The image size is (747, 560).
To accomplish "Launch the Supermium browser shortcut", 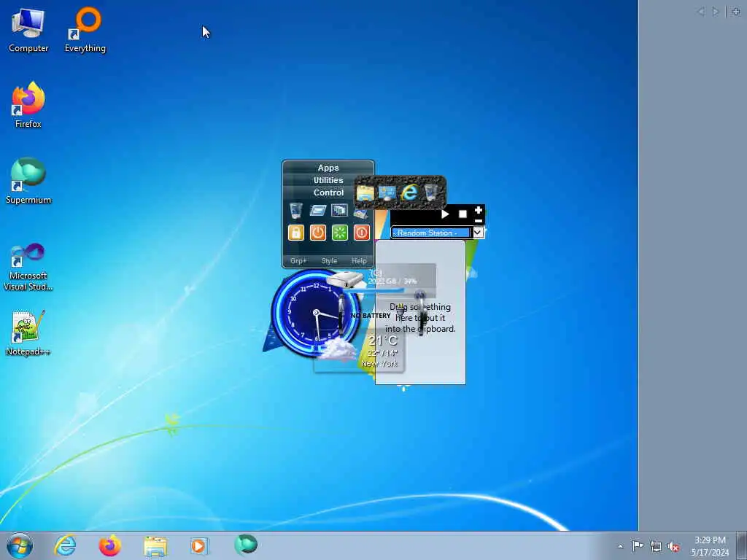I will 28,181.
